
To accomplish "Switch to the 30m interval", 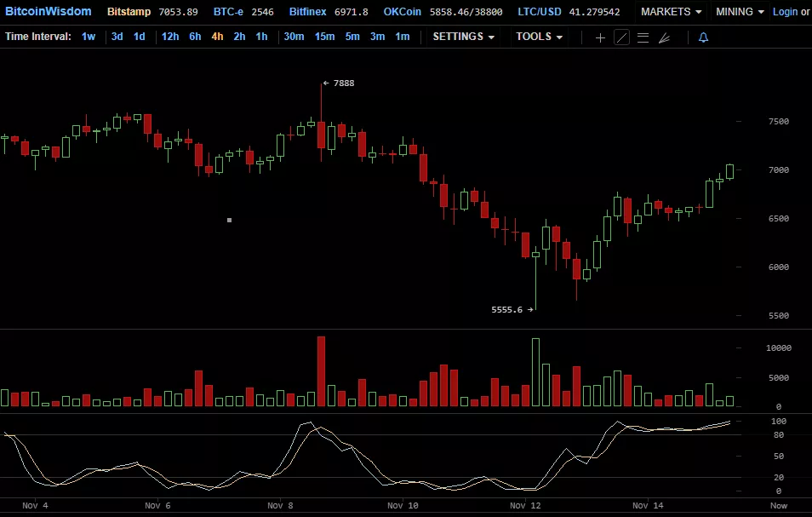I will pos(294,37).
